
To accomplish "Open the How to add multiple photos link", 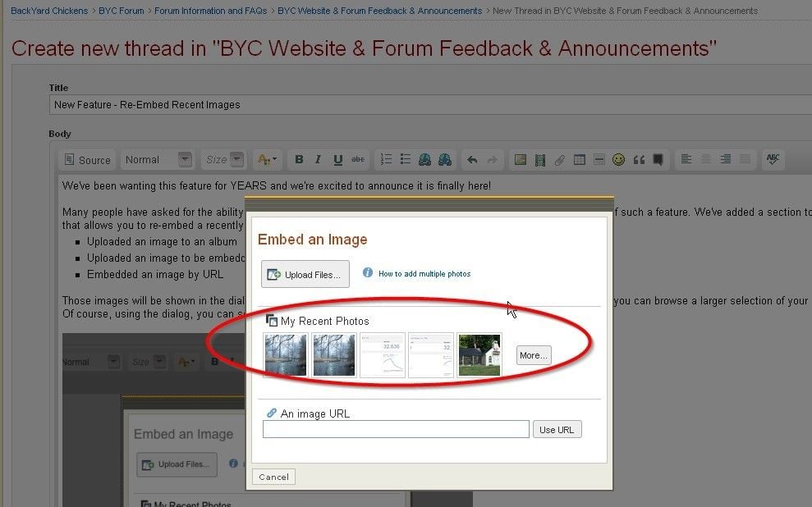I will [424, 274].
